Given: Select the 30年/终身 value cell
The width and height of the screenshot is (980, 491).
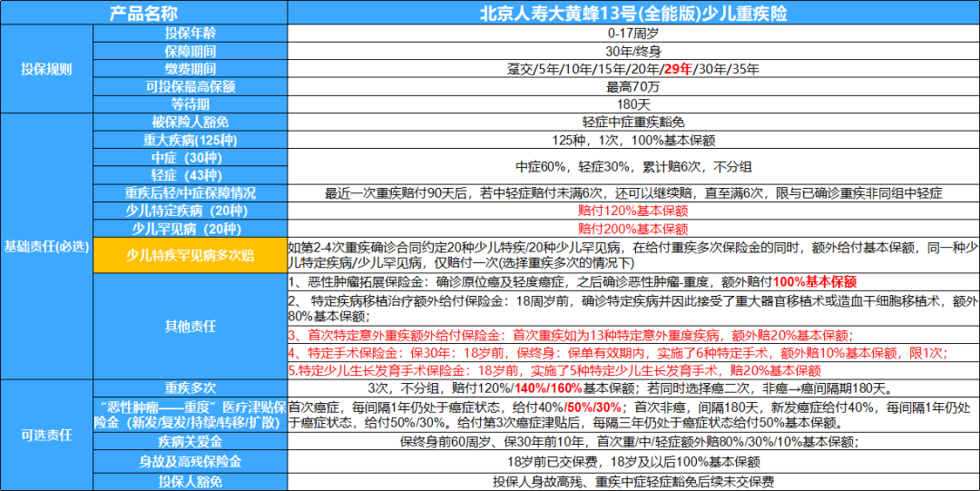Looking at the screenshot, I should [633, 51].
